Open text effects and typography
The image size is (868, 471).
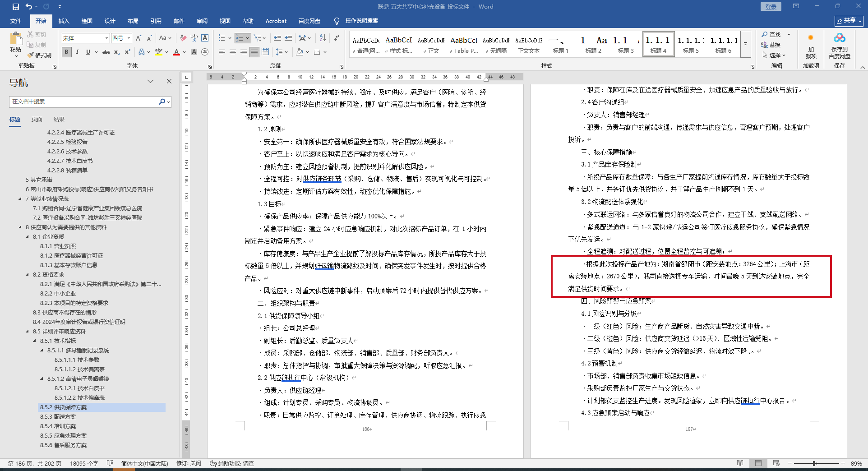[x=142, y=52]
